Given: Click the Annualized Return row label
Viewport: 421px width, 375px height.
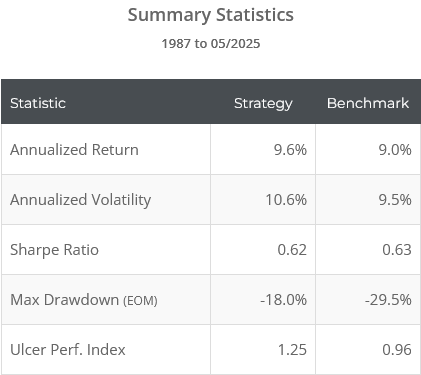Looking at the screenshot, I should tap(74, 150).
